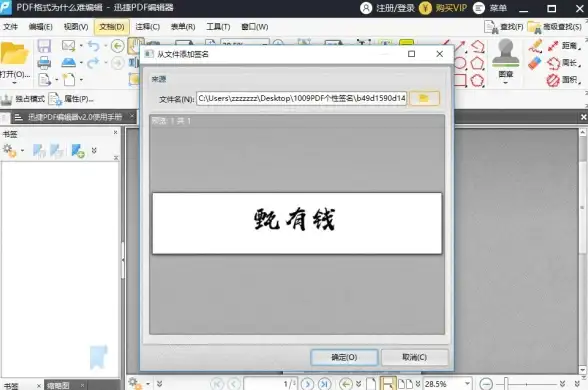Click the Zoom out minus button

click(486, 384)
